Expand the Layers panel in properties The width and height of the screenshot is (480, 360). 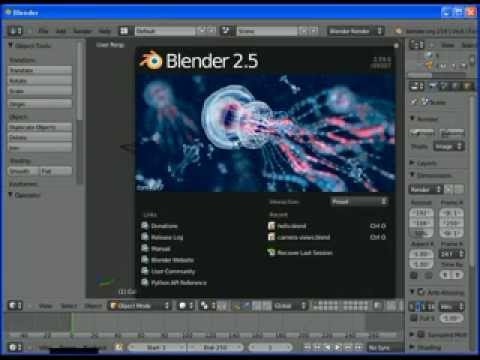[x=412, y=163]
